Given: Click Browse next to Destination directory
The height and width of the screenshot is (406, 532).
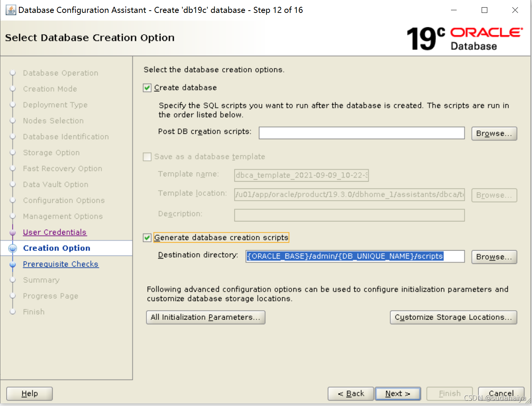Looking at the screenshot, I should pos(494,257).
